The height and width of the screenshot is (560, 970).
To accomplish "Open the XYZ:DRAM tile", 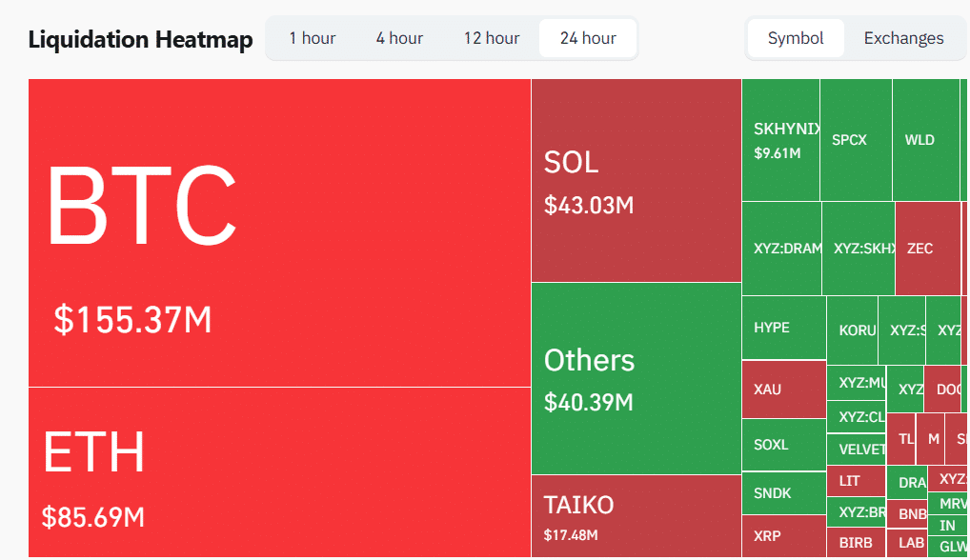I will (x=782, y=249).
